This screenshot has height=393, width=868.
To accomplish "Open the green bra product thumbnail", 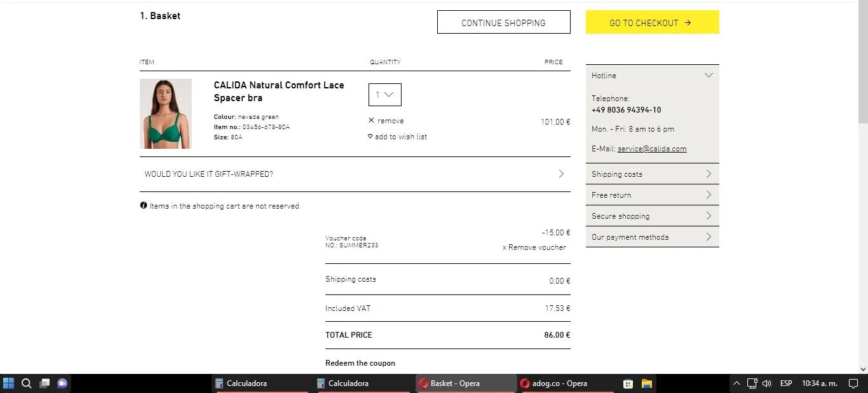I will pyautogui.click(x=166, y=114).
